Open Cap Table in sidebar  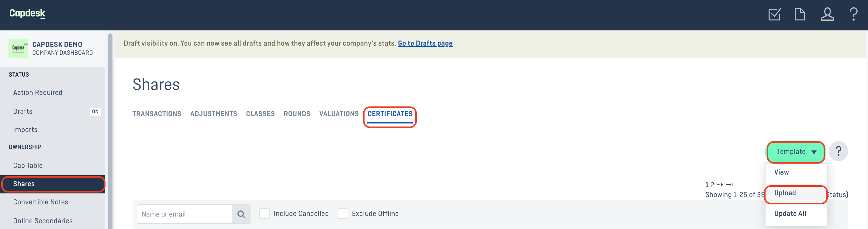pyautogui.click(x=28, y=165)
